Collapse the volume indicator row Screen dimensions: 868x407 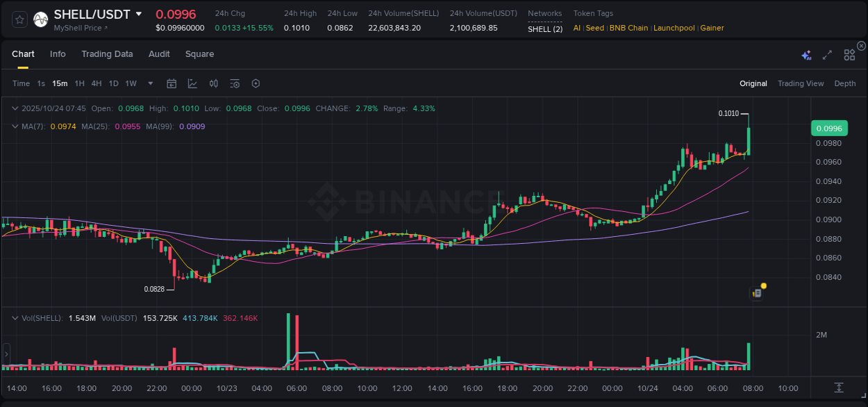[15, 317]
